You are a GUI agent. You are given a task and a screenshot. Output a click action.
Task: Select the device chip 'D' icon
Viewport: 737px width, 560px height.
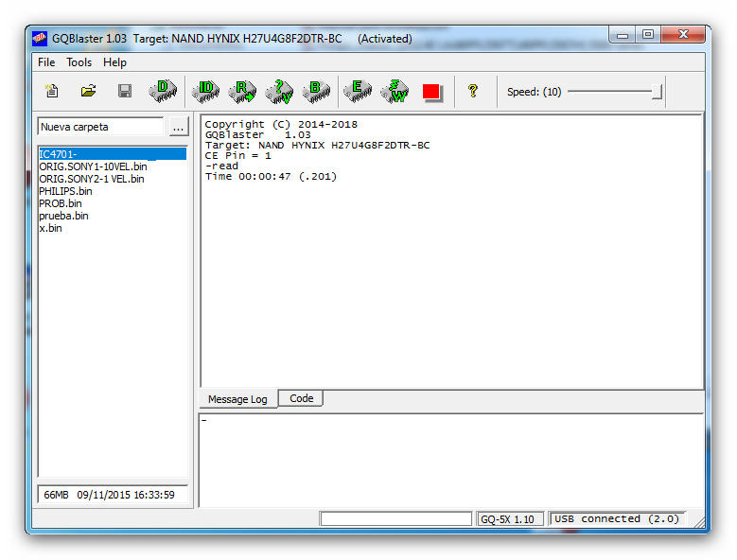163,90
